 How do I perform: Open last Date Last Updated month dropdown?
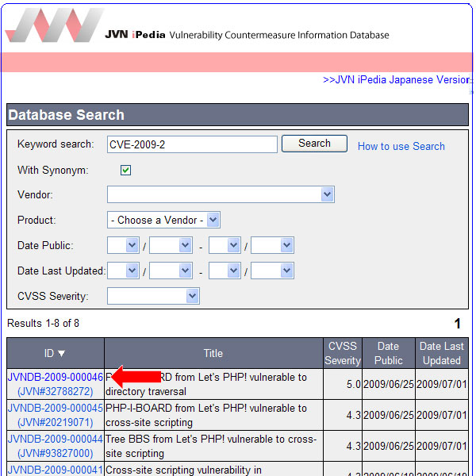[x=273, y=271]
